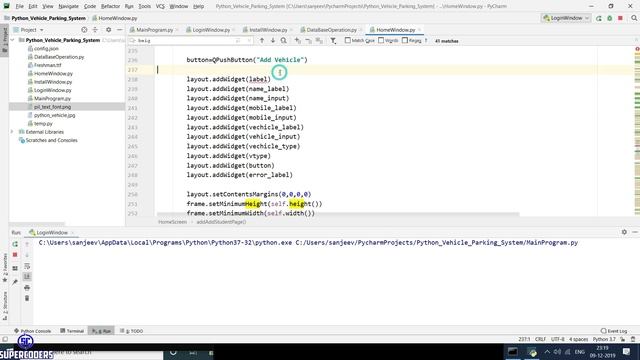Open the search filter funnel icon
The height and width of the screenshot is (360, 640).
pos(333,41)
